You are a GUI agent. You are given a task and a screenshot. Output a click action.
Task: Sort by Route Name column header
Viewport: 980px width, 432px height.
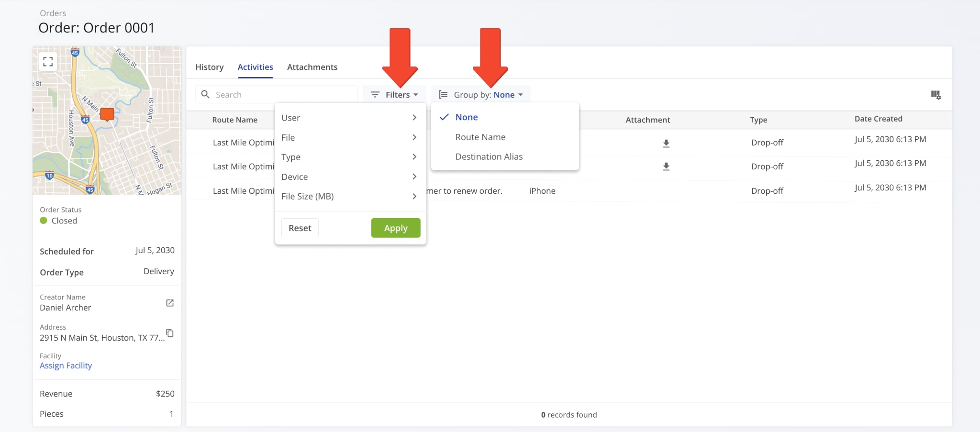234,120
